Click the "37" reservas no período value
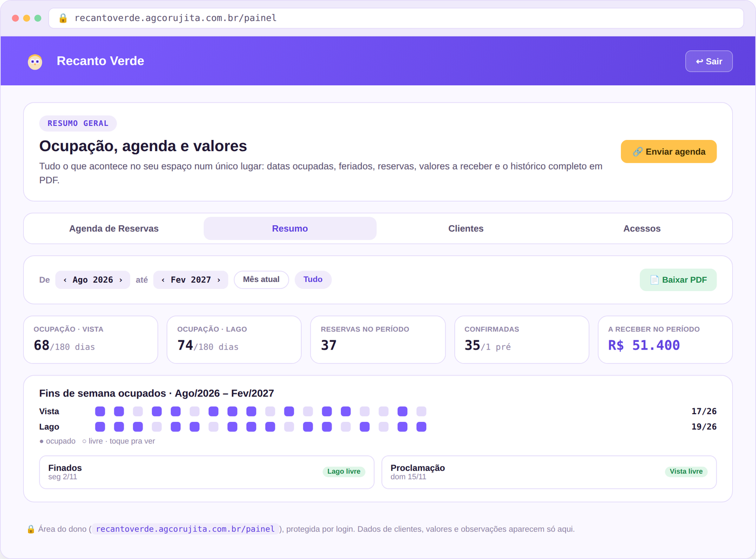 pos(329,346)
